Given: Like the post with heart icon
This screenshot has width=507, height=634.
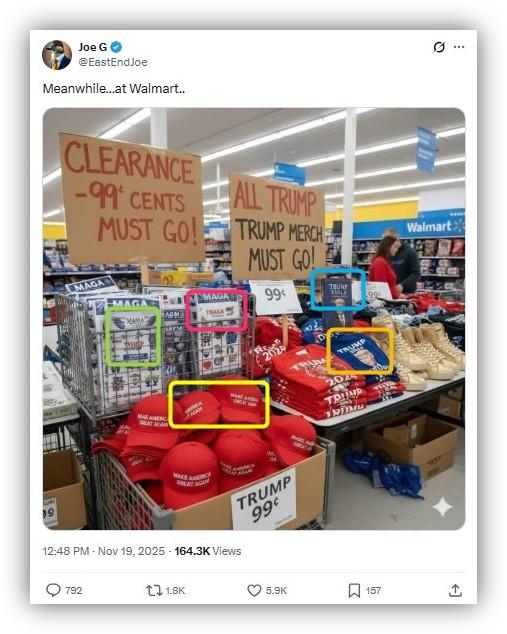Looking at the screenshot, I should tap(254, 591).
